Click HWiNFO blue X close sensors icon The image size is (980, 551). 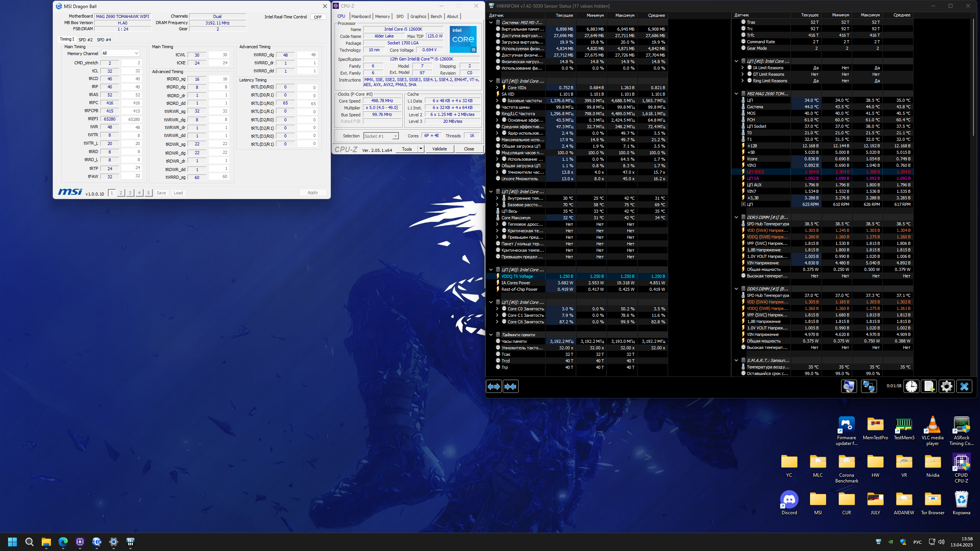(964, 386)
